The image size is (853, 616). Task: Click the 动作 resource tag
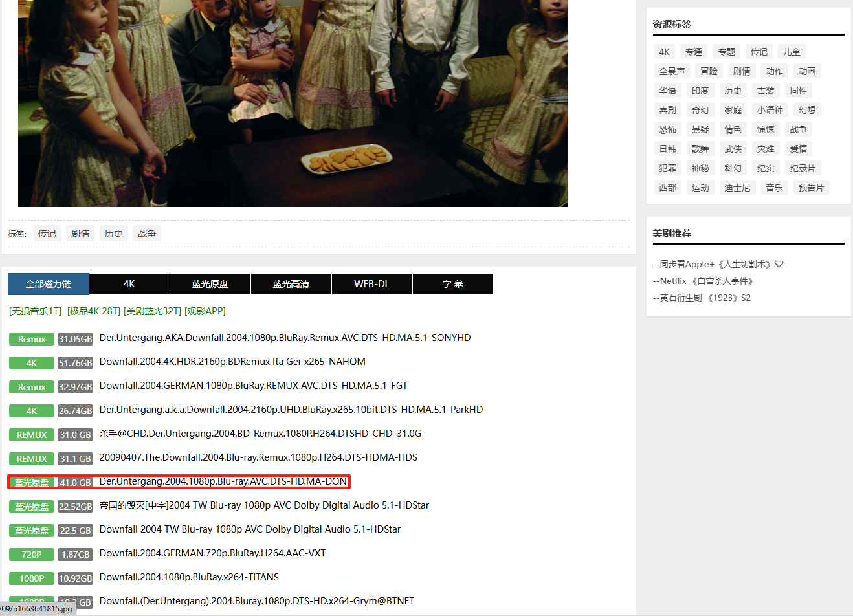click(775, 71)
